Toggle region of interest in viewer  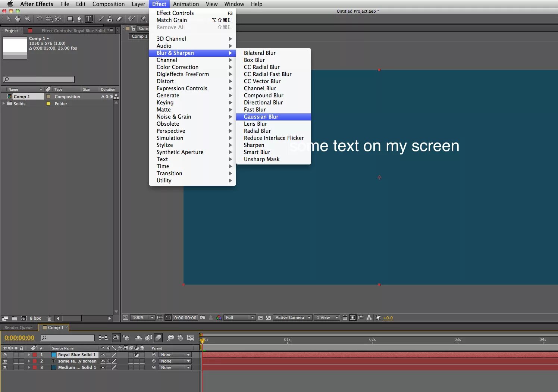[260, 318]
